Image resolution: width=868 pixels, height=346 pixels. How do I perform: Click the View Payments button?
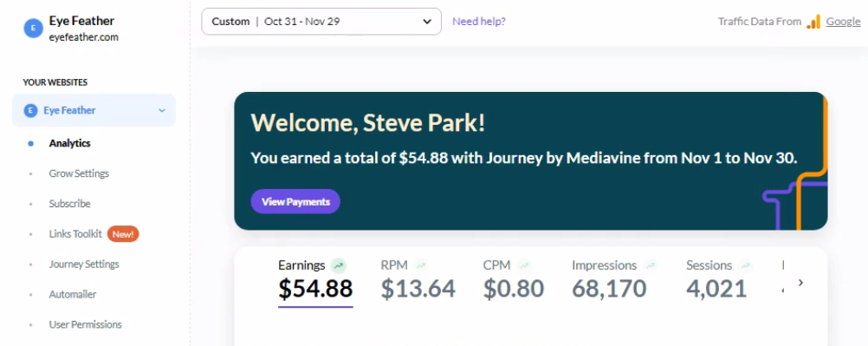click(x=295, y=202)
